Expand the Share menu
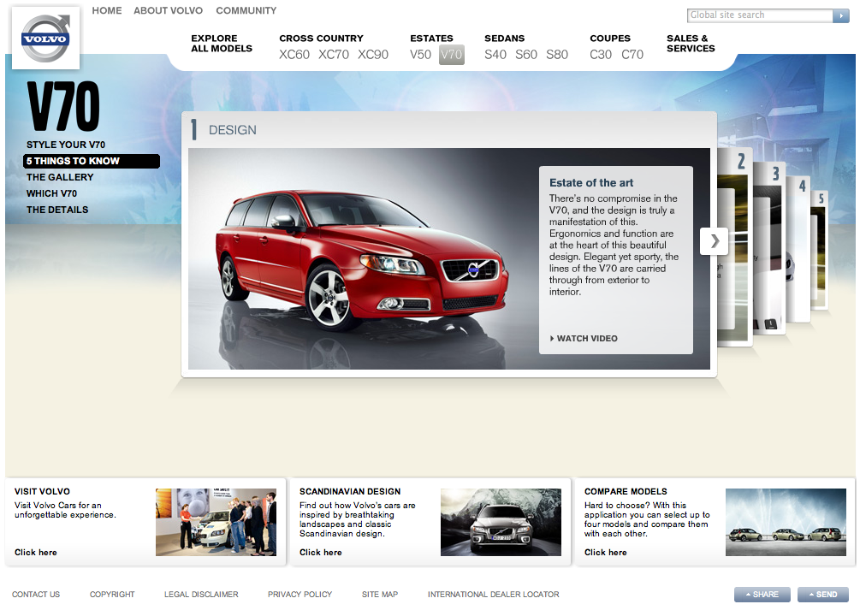 point(761,595)
